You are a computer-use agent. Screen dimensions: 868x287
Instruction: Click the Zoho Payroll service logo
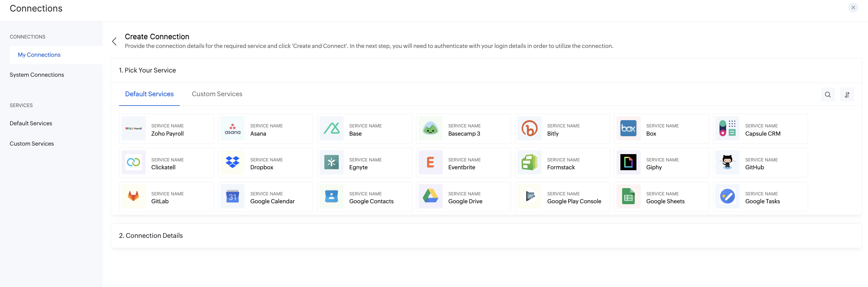(133, 129)
